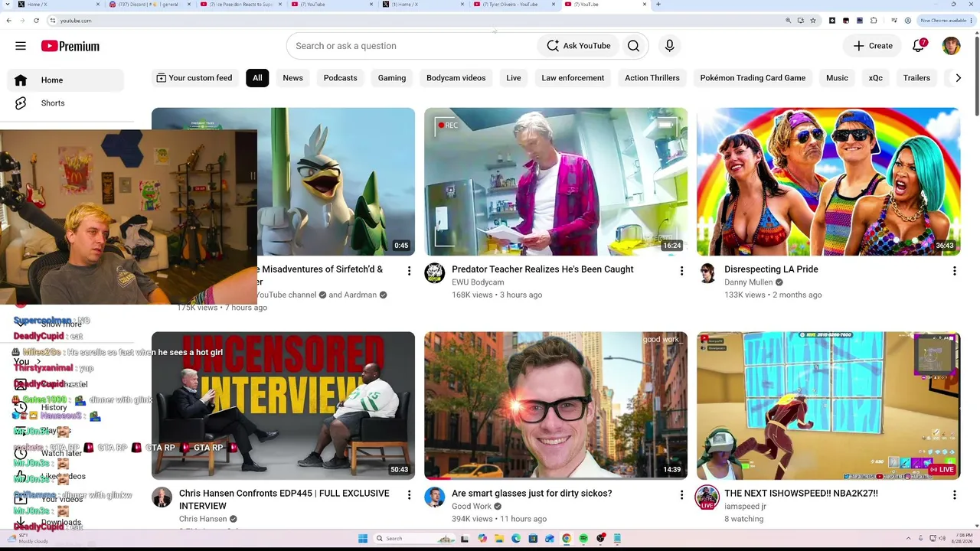The image size is (980, 551).
Task: Play the Sirfetch'd animated duck thumbnail
Action: click(x=337, y=181)
